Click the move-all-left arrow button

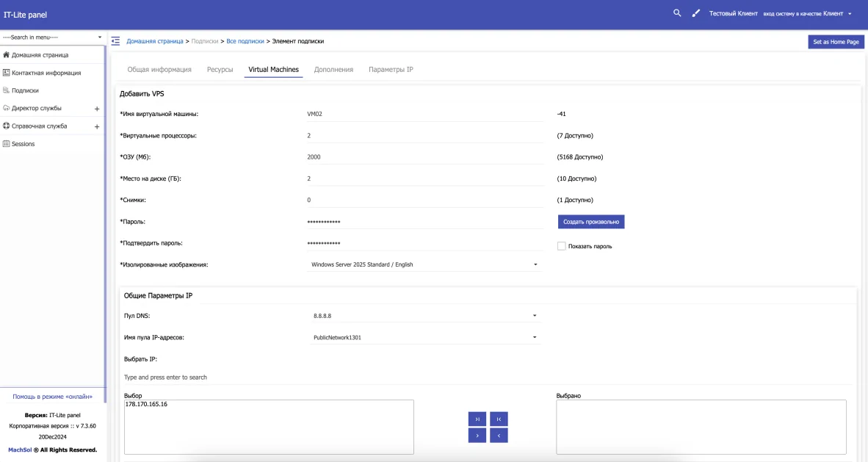point(499,419)
